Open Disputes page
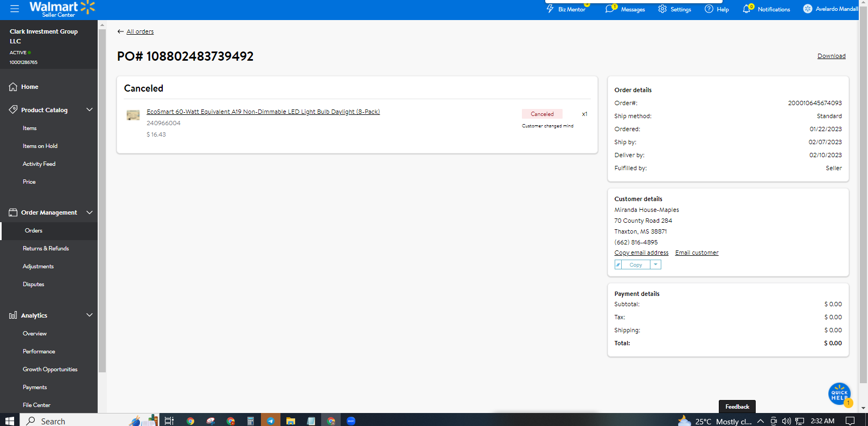 tap(34, 285)
